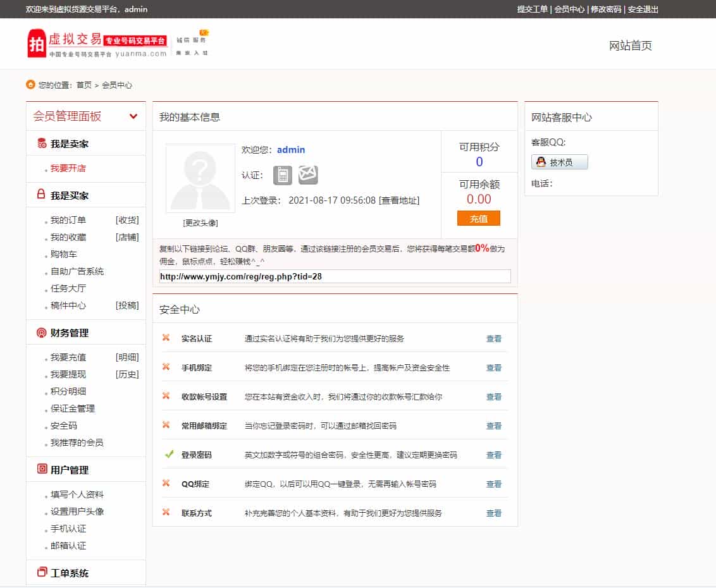Click the red X beside 联系方式
Image resolution: width=716 pixels, height=588 pixels.
point(166,511)
